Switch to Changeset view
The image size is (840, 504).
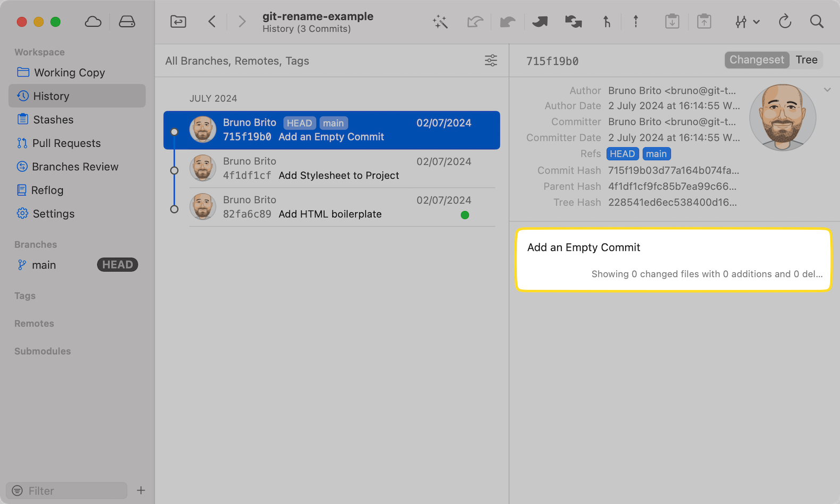tap(756, 60)
